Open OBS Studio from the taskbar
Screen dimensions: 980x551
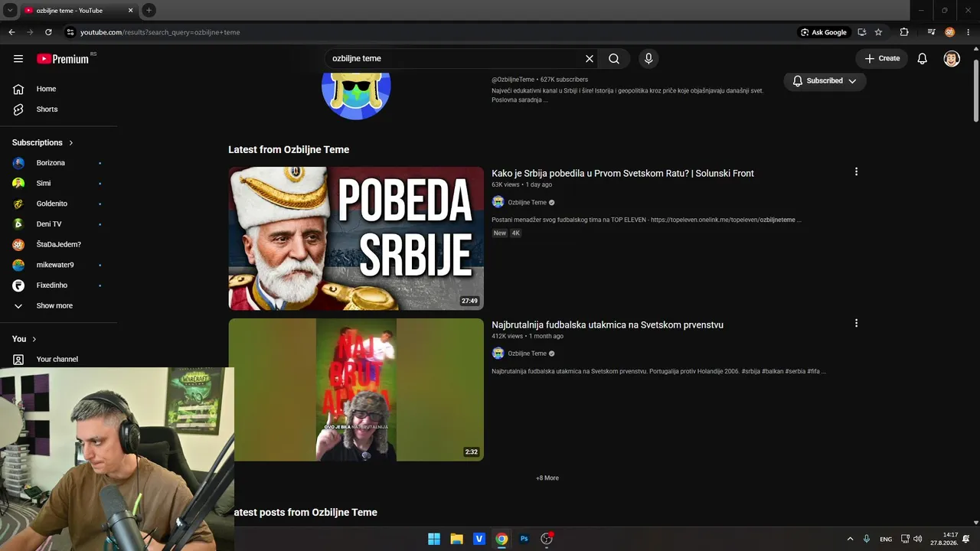tap(547, 539)
